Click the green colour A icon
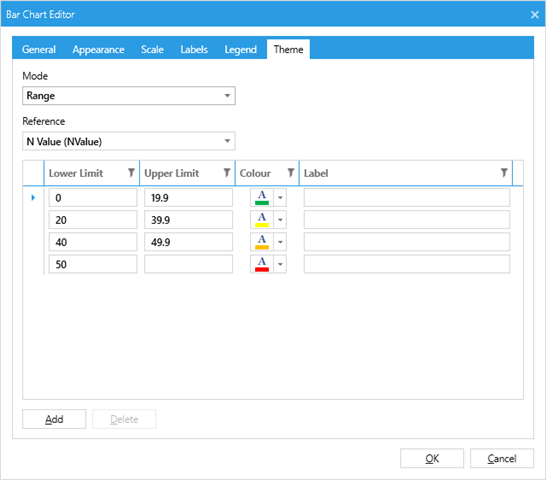Screen dimensions: 546x480 (x=262, y=198)
